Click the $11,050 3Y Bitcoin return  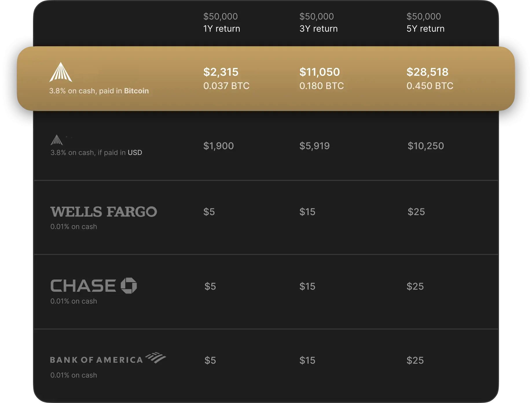[320, 72]
